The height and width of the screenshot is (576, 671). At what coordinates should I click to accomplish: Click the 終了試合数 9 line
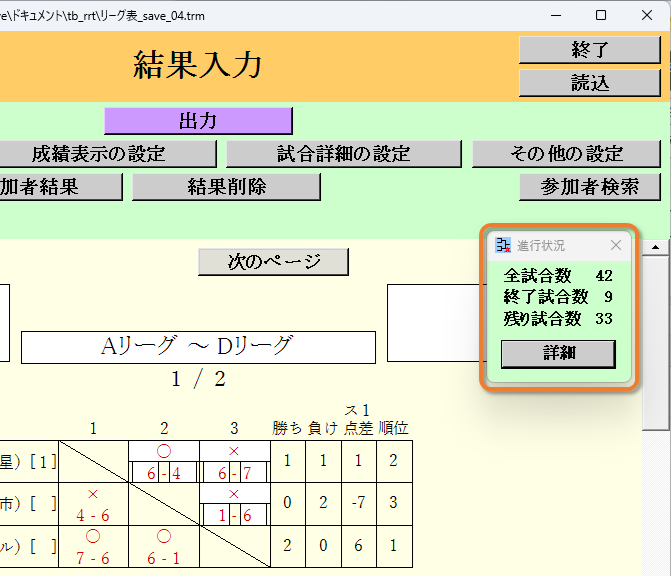558,297
